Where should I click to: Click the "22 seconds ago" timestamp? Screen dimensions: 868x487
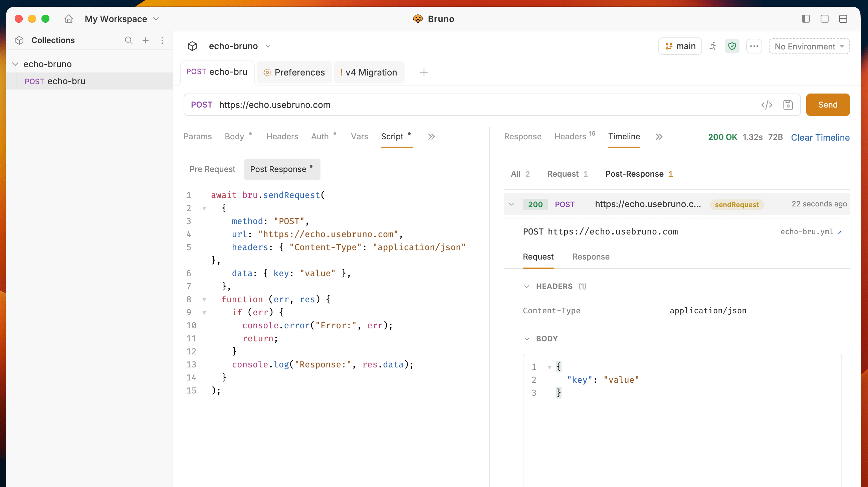(819, 204)
